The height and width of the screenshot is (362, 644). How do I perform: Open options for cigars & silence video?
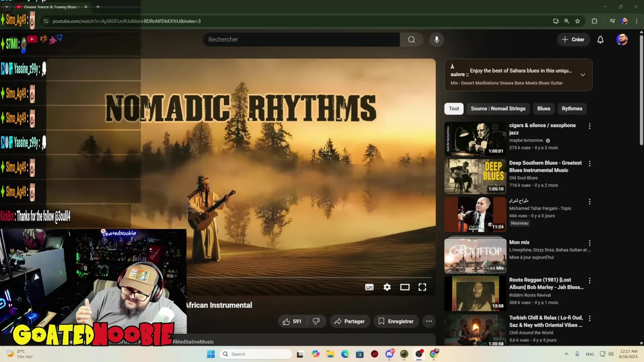point(590,126)
